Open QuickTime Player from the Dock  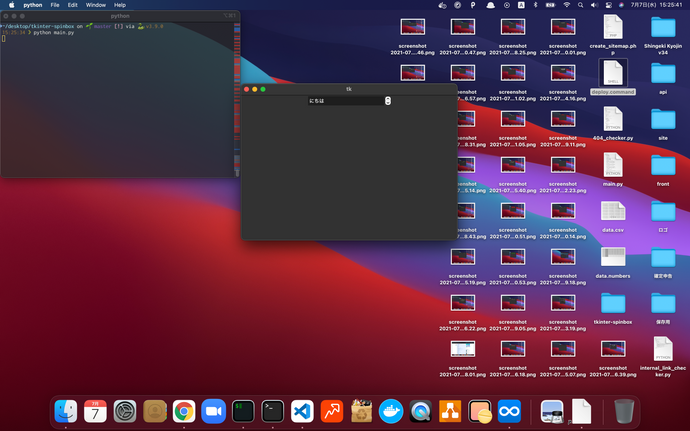(x=421, y=411)
